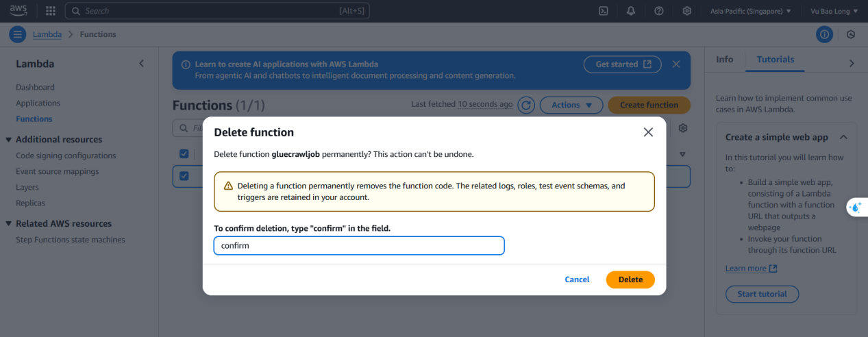The height and width of the screenshot is (337, 868).
Task: Click the Get started banner button
Action: [x=622, y=64]
